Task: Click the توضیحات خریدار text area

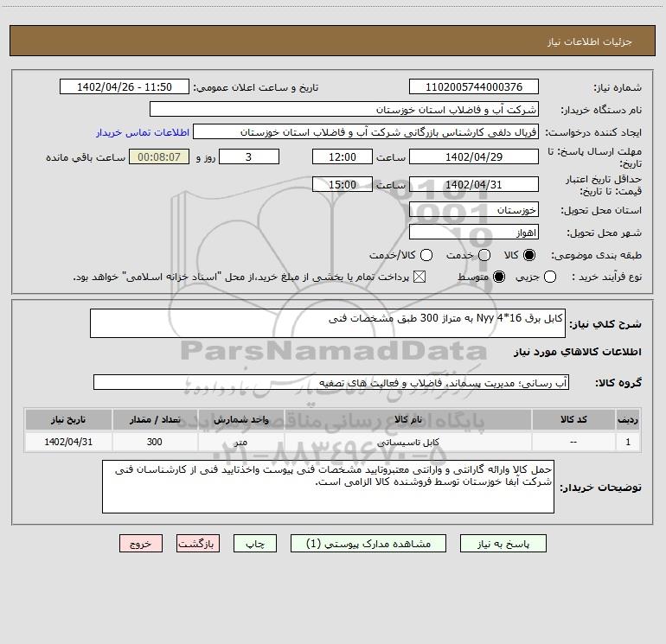Action: pyautogui.click(x=328, y=487)
